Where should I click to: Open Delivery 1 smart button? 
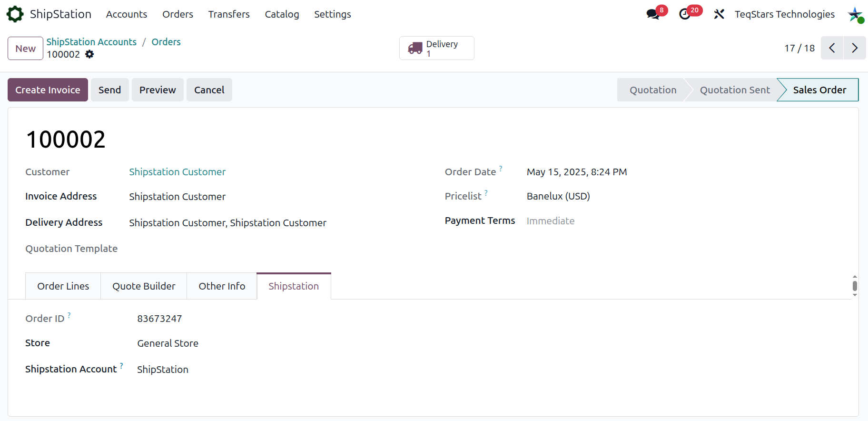(437, 48)
